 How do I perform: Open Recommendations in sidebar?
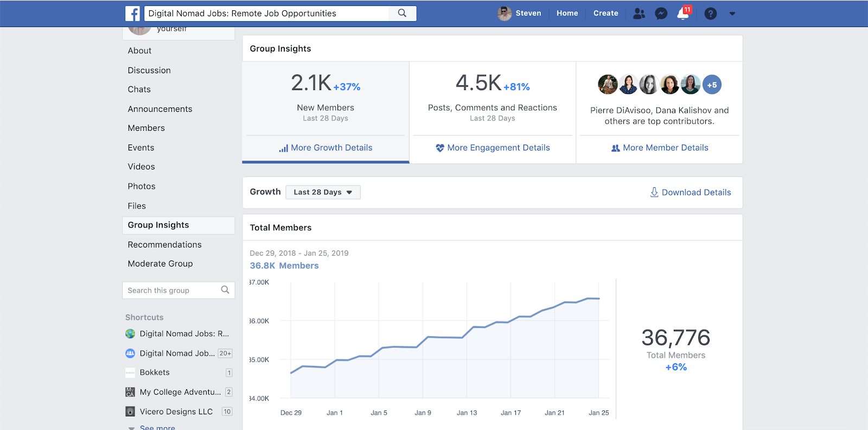click(x=165, y=245)
